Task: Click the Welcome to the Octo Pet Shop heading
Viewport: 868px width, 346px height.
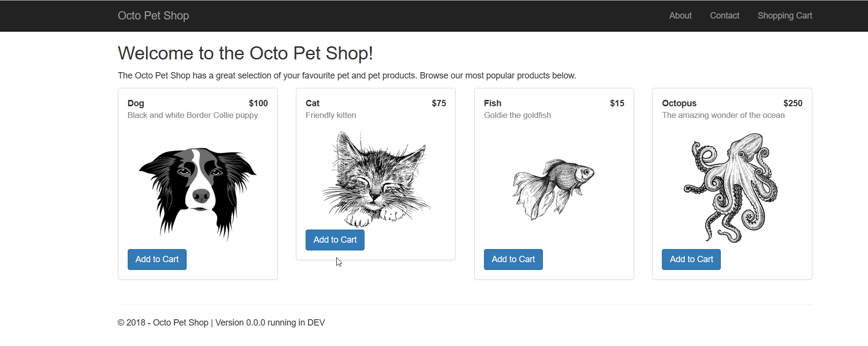Action: (x=245, y=53)
